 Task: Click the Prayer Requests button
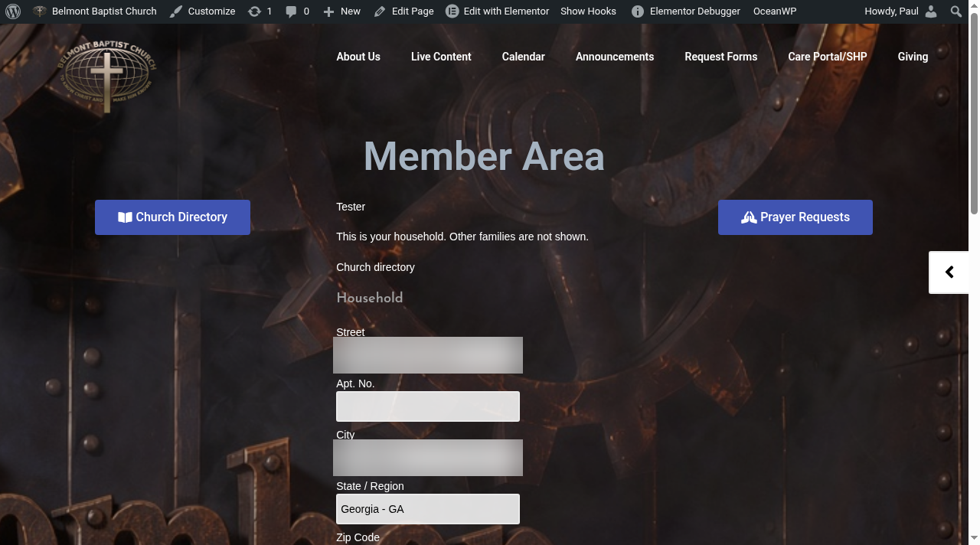[x=795, y=217]
